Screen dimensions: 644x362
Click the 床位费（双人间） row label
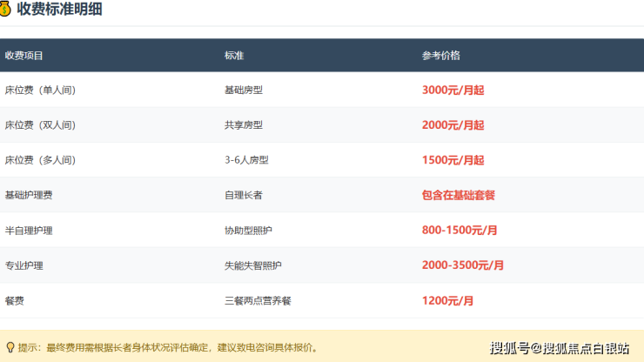tap(40, 125)
